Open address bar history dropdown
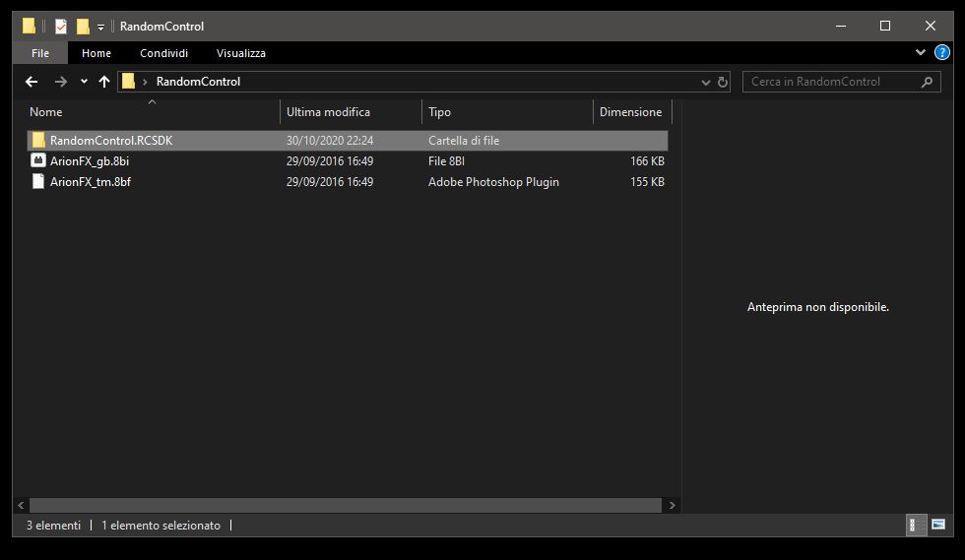Screen dimensions: 965x560 (x=705, y=82)
